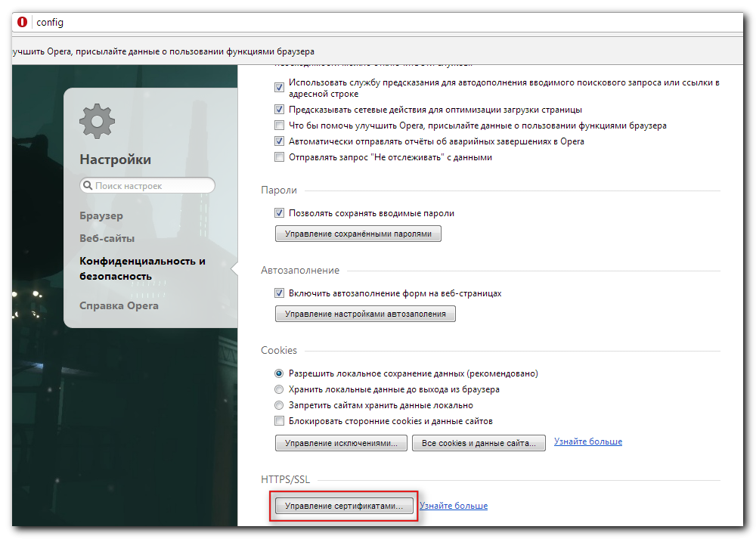Enable blocking third-party cookies checkbox
Image resolution: width=756 pixels, height=539 pixels.
coord(279,421)
